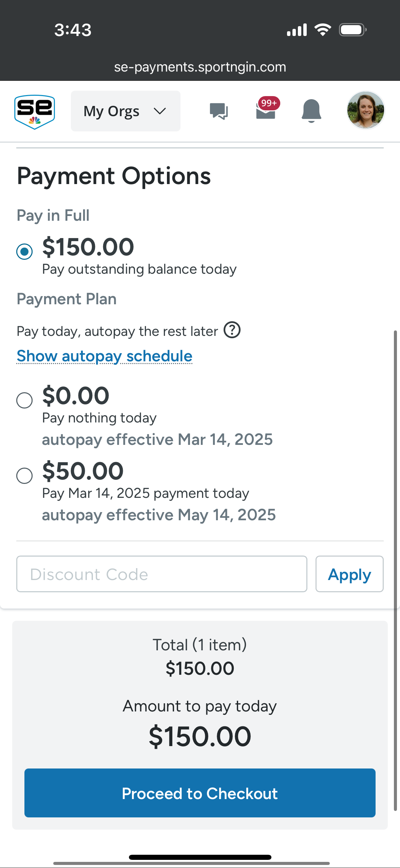Click the page vertical scrollbar

395,571
